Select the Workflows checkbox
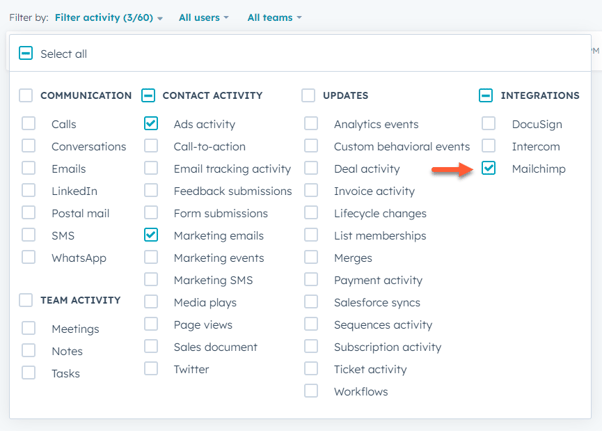The height and width of the screenshot is (431, 602). (x=311, y=391)
